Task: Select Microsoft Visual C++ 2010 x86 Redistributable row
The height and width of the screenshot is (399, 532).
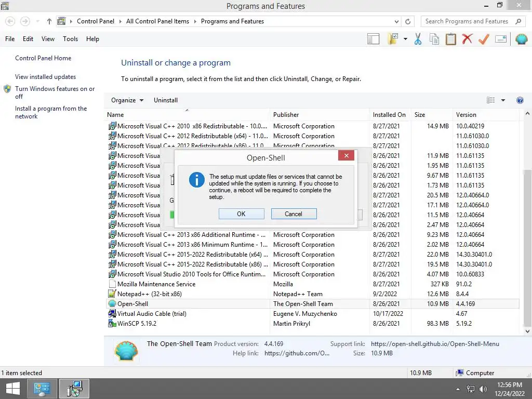Action: click(x=312, y=126)
